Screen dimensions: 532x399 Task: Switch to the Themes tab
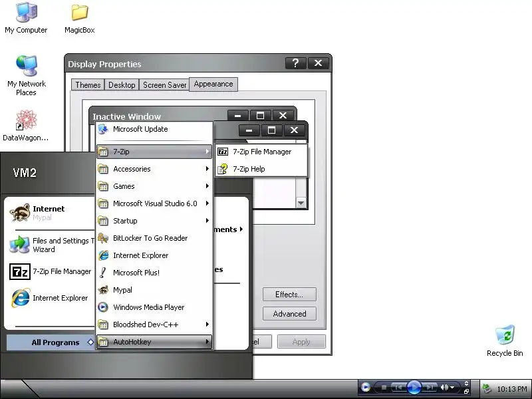pos(88,85)
